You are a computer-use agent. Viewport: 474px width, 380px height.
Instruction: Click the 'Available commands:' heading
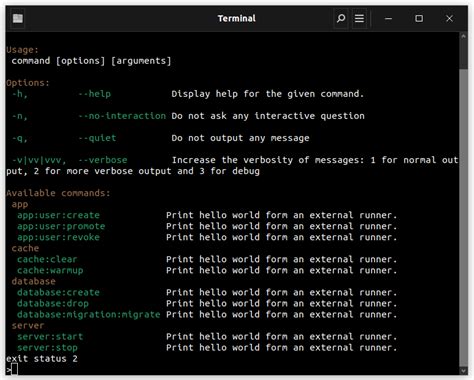pos(58,193)
